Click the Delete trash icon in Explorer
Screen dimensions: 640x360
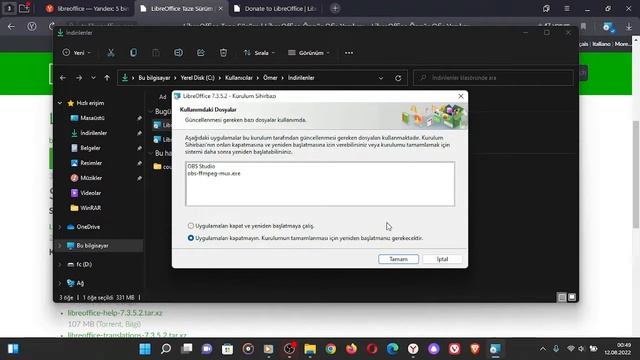223,53
